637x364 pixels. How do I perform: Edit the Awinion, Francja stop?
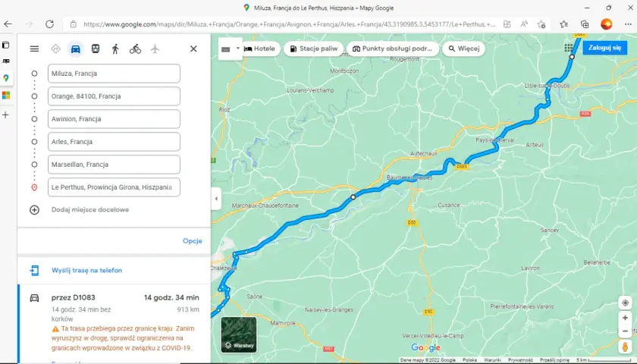point(114,119)
